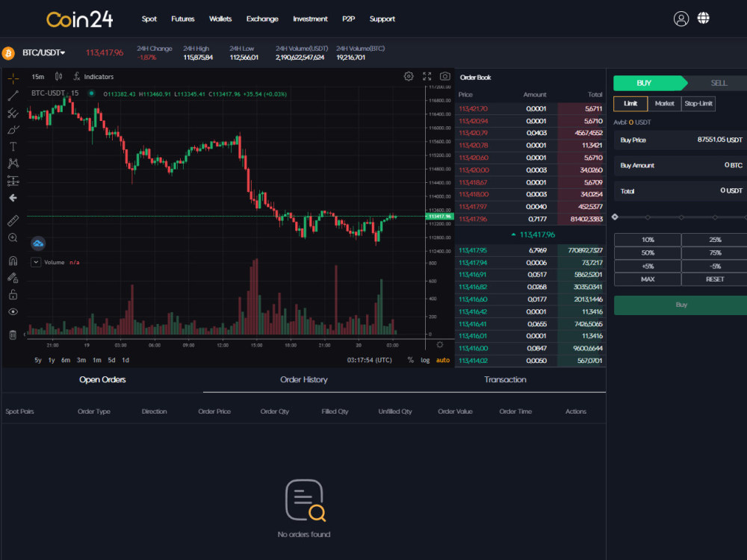
Task: Click the Total USDT input field
Action: pos(681,191)
